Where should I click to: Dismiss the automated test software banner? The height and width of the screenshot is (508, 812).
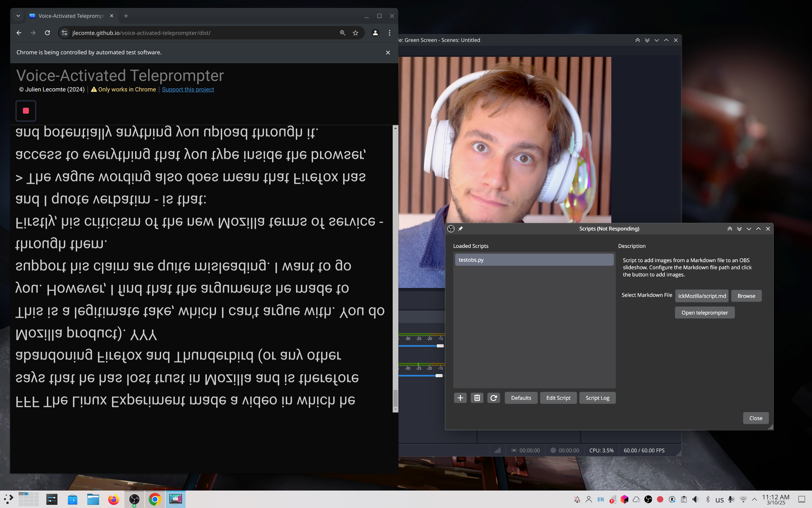[388, 52]
